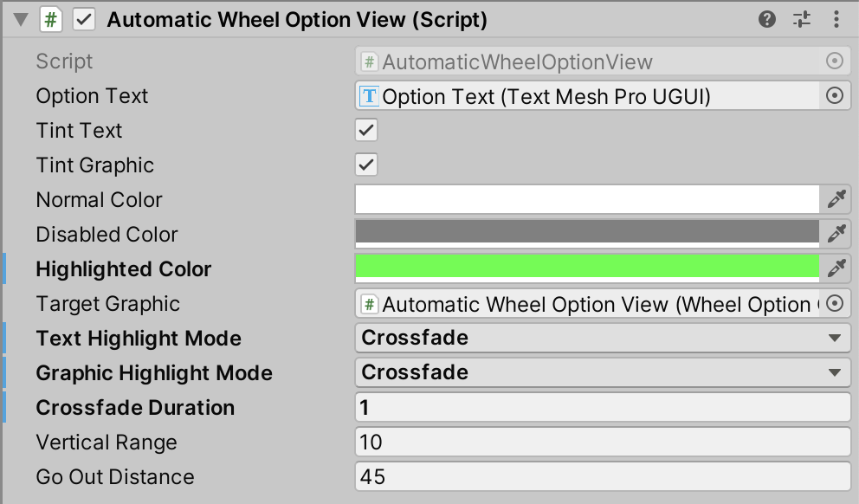The height and width of the screenshot is (504, 859).
Task: Click the Go Out Distance value field
Action: pyautogui.click(x=603, y=477)
